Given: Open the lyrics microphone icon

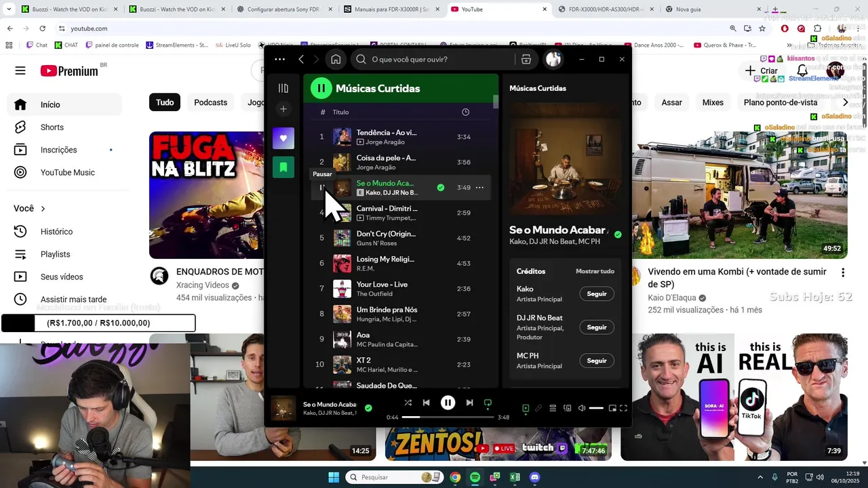Looking at the screenshot, I should pos(538,408).
